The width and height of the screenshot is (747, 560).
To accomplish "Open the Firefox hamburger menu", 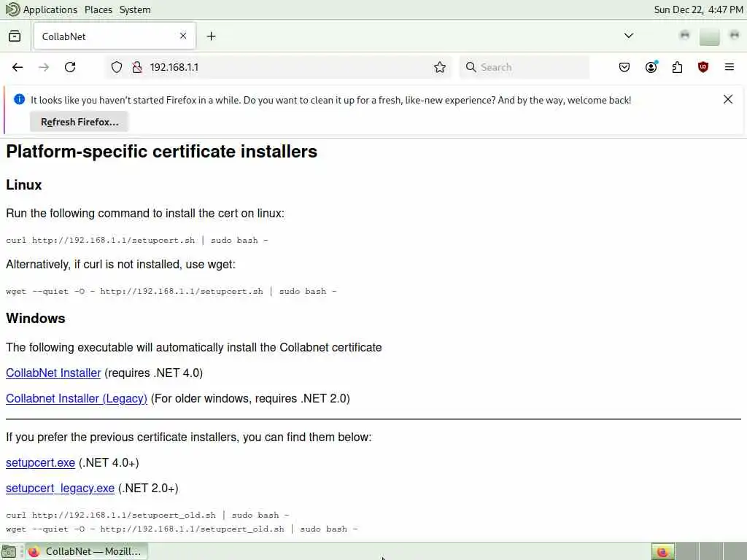I will 729,67.
